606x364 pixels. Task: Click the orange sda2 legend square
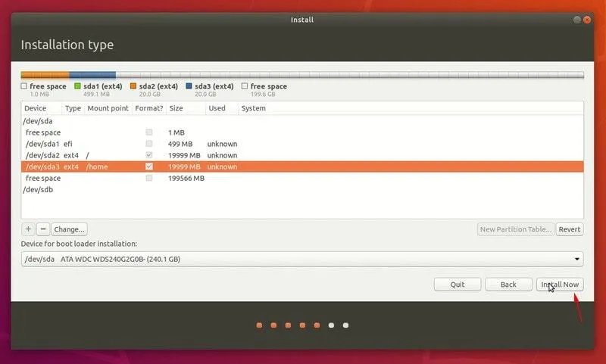tap(133, 86)
